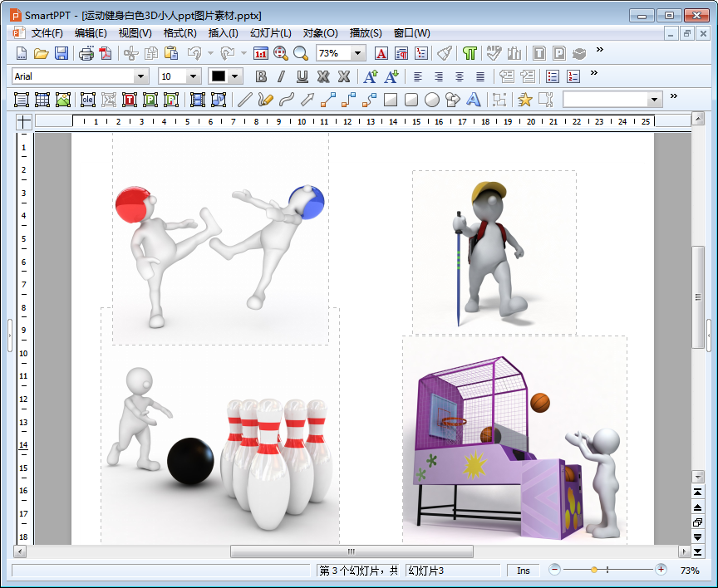Insert a picture frame icon
This screenshot has width=718, height=588.
(x=62, y=100)
